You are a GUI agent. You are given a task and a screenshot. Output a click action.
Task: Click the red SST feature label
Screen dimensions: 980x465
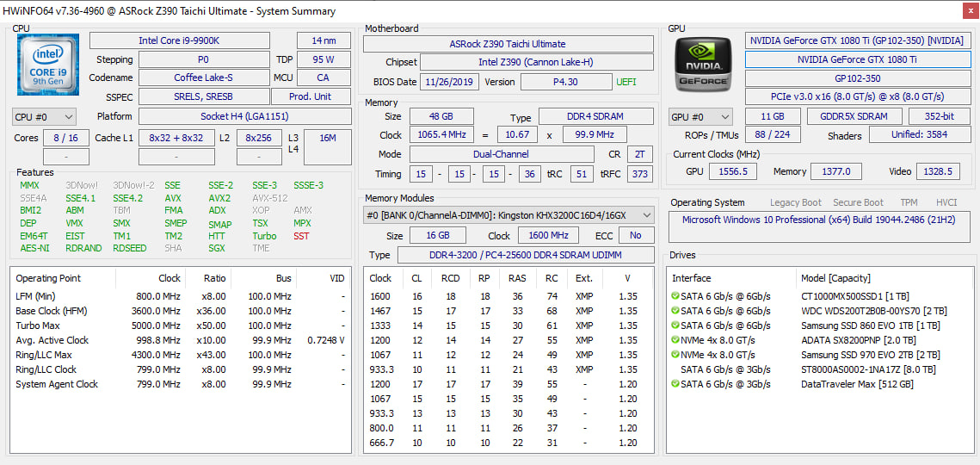click(x=301, y=236)
